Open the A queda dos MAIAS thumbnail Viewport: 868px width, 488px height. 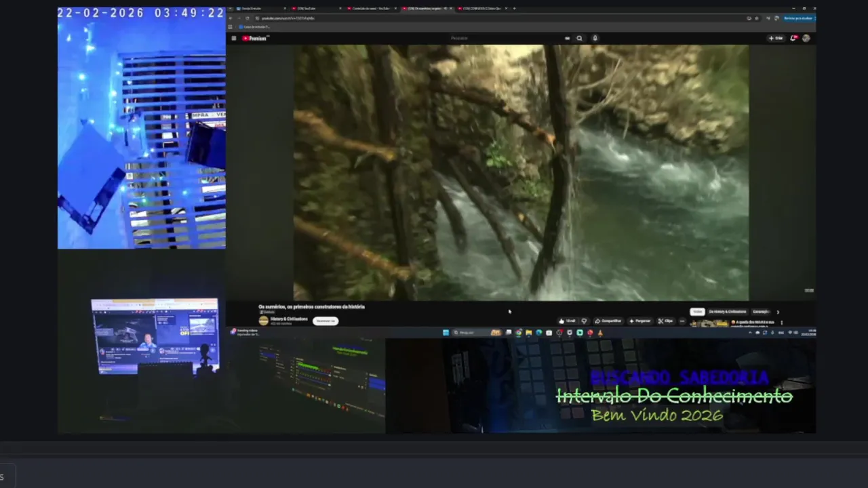pyautogui.click(x=709, y=323)
